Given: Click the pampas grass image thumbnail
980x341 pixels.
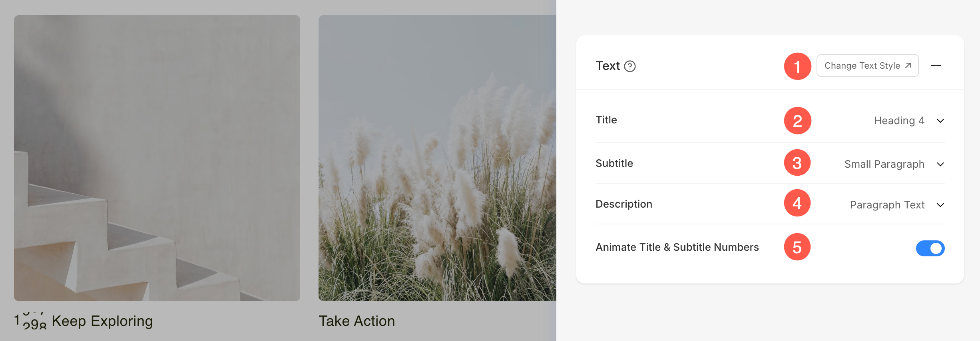Looking at the screenshot, I should [437, 158].
